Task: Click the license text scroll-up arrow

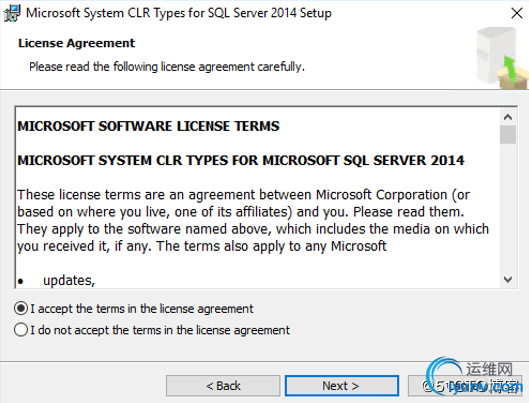Action: 508,117
